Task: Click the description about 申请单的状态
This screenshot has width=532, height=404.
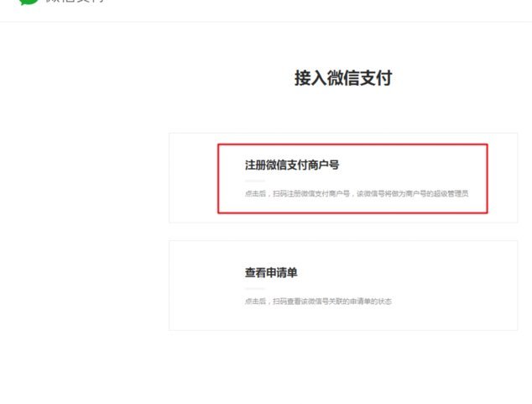Action: tap(318, 302)
